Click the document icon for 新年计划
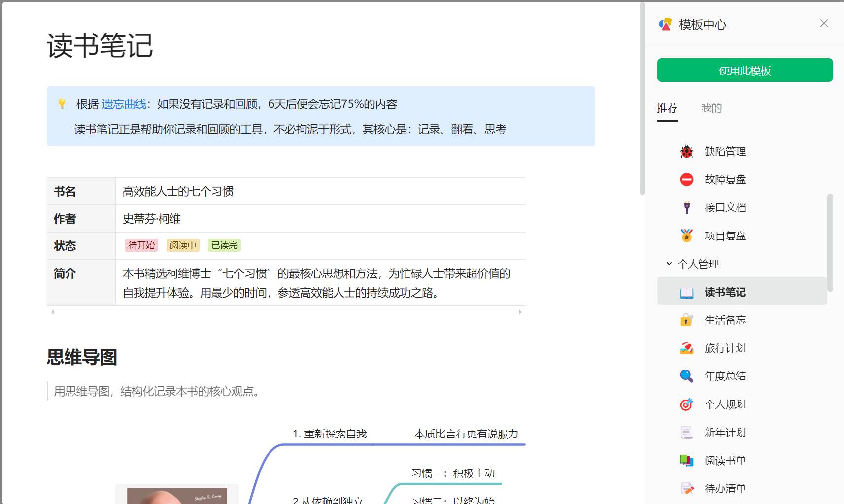The image size is (844, 504). click(687, 432)
